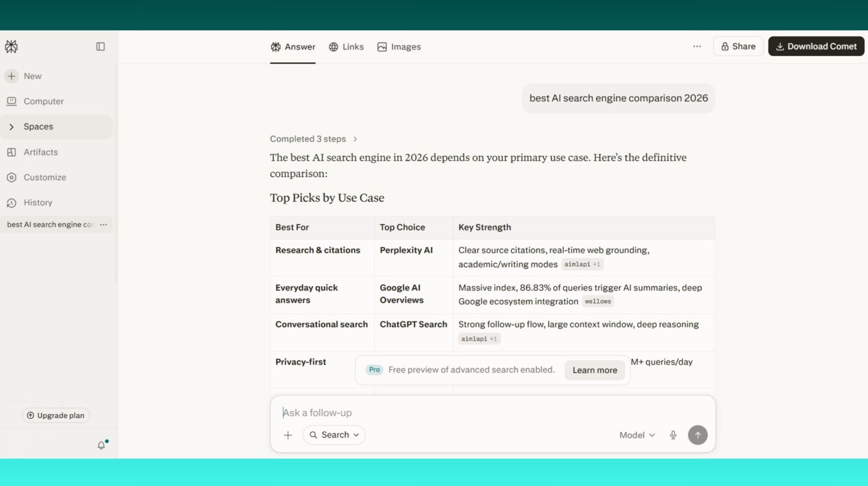The image size is (868, 486).
Task: Click the Upgrade plan button
Action: pyautogui.click(x=56, y=415)
